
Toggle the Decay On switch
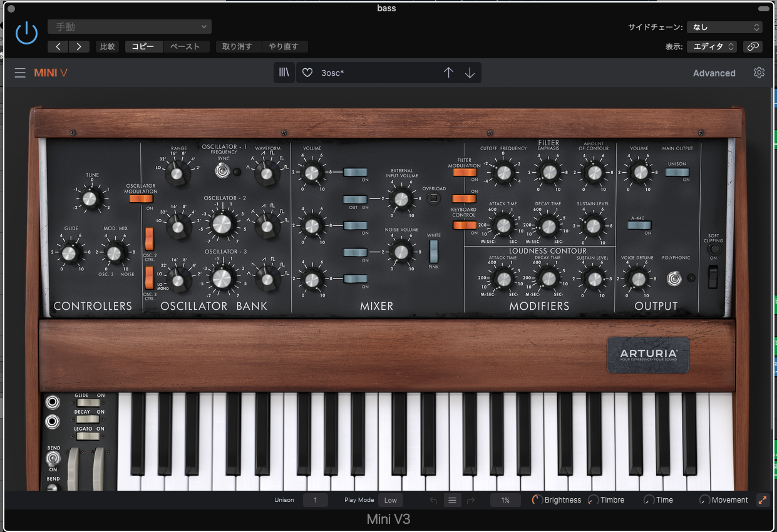pyautogui.click(x=87, y=419)
